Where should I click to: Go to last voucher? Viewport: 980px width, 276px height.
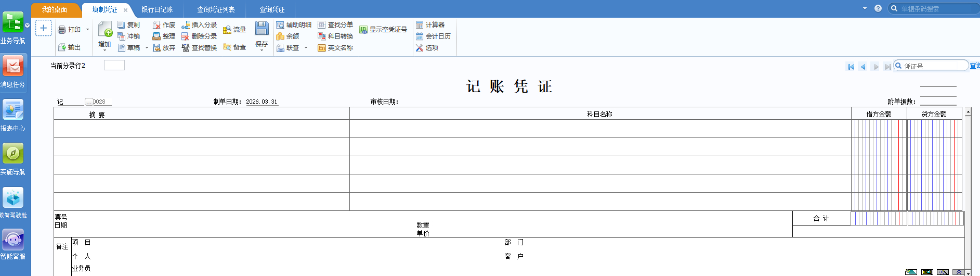click(x=887, y=67)
